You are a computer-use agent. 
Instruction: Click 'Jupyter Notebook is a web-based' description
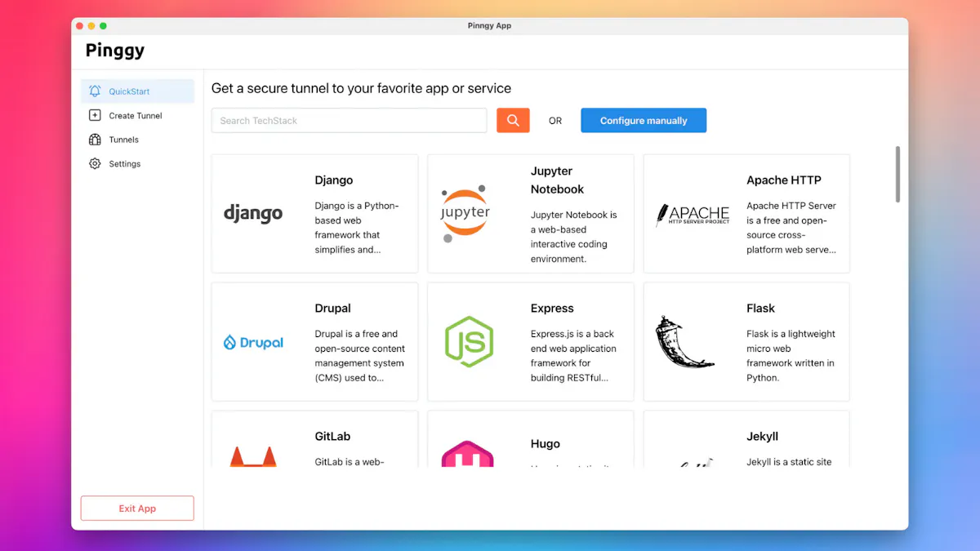pos(574,237)
